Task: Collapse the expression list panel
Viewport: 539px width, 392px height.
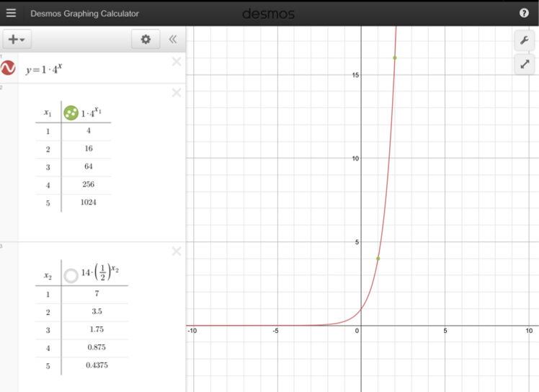Action: point(173,40)
